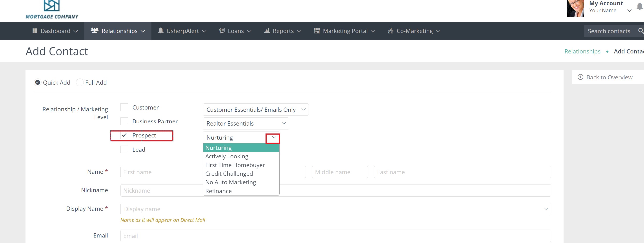Viewport: 644px width, 243px height.
Task: Click the Reports bar chart icon
Action: (x=267, y=31)
